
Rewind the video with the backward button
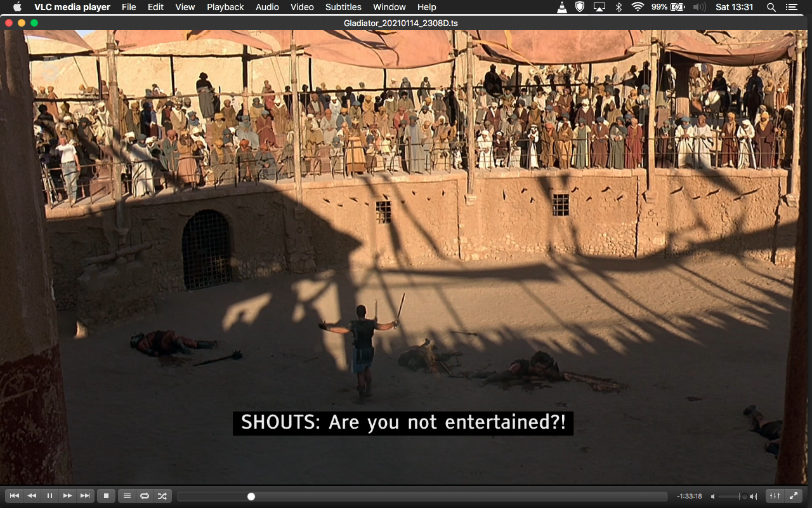[x=32, y=496]
